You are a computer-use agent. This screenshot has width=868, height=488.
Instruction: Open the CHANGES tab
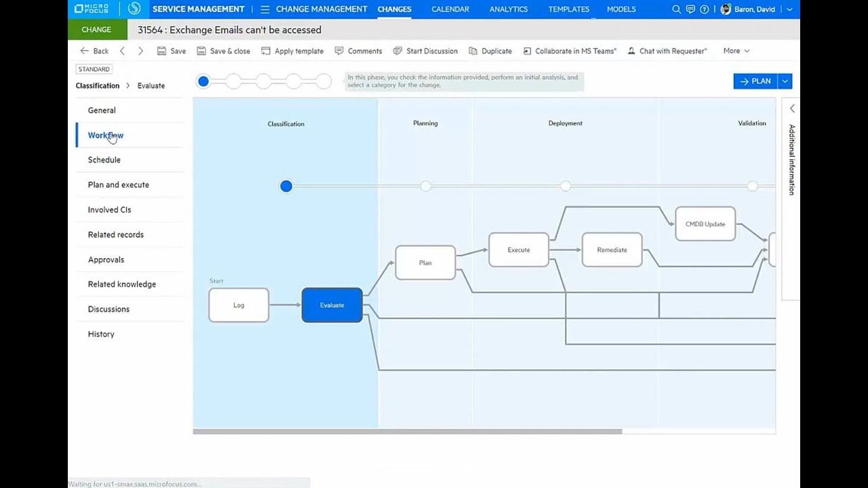click(394, 9)
